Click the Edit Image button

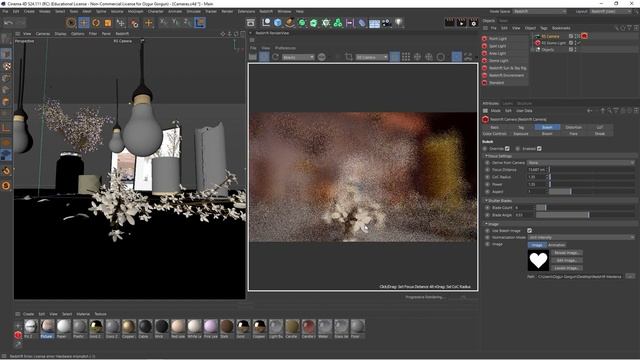pyautogui.click(x=567, y=260)
